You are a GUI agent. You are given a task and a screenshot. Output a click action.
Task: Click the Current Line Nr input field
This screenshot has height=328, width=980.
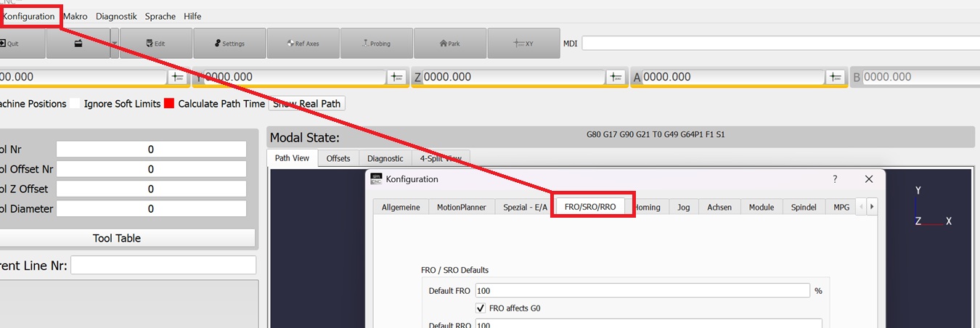tap(163, 266)
